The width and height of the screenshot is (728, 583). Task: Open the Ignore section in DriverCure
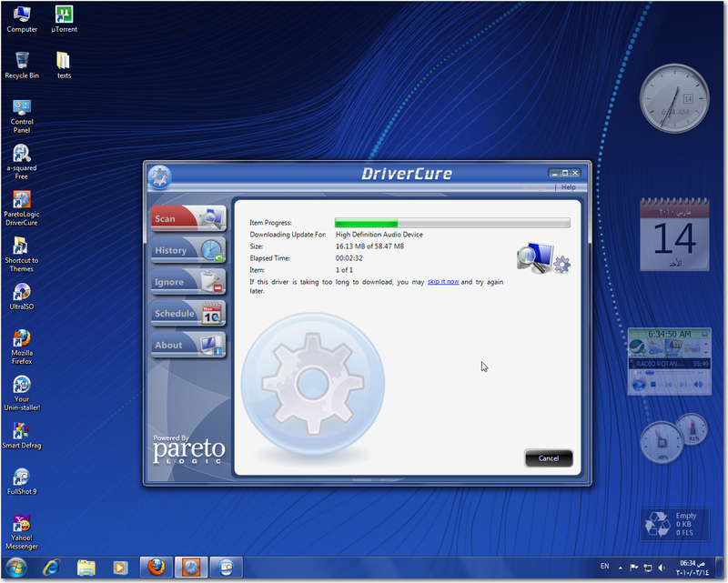pos(188,281)
